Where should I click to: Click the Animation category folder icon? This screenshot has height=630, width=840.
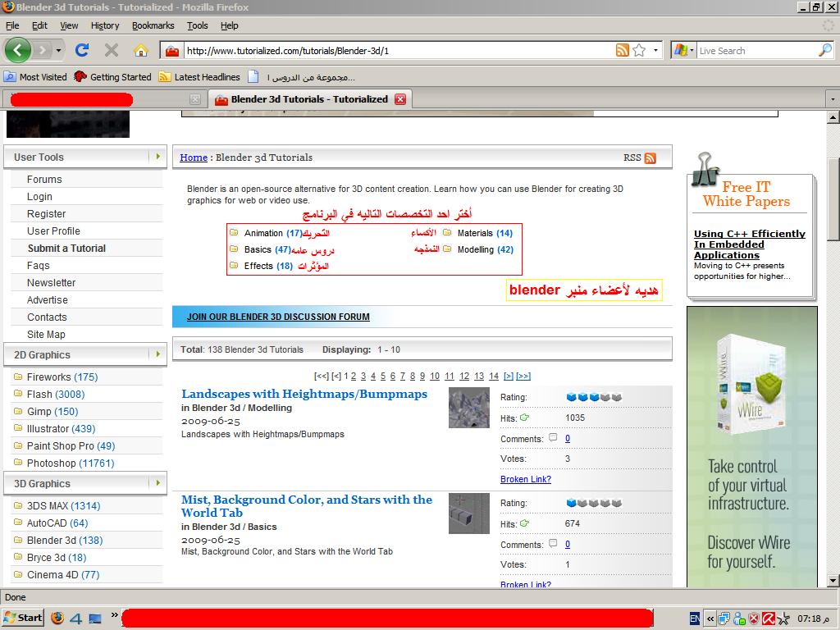click(234, 232)
